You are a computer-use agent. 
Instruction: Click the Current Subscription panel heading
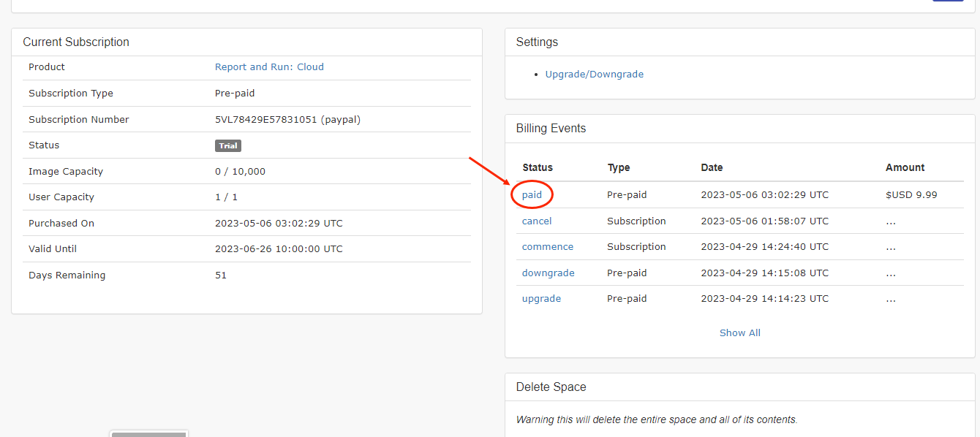(76, 42)
